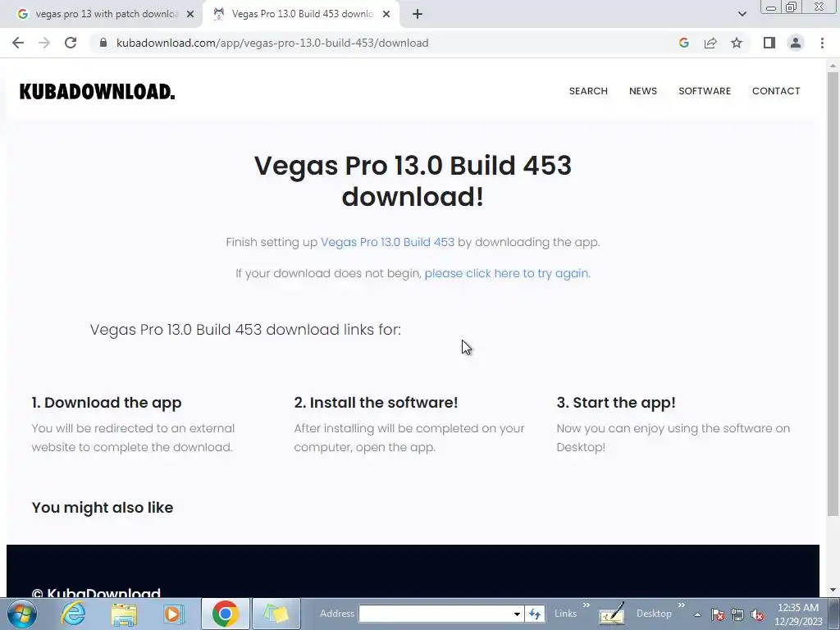Close the Google search tab
Image resolution: width=840 pixels, height=630 pixels.
click(190, 14)
